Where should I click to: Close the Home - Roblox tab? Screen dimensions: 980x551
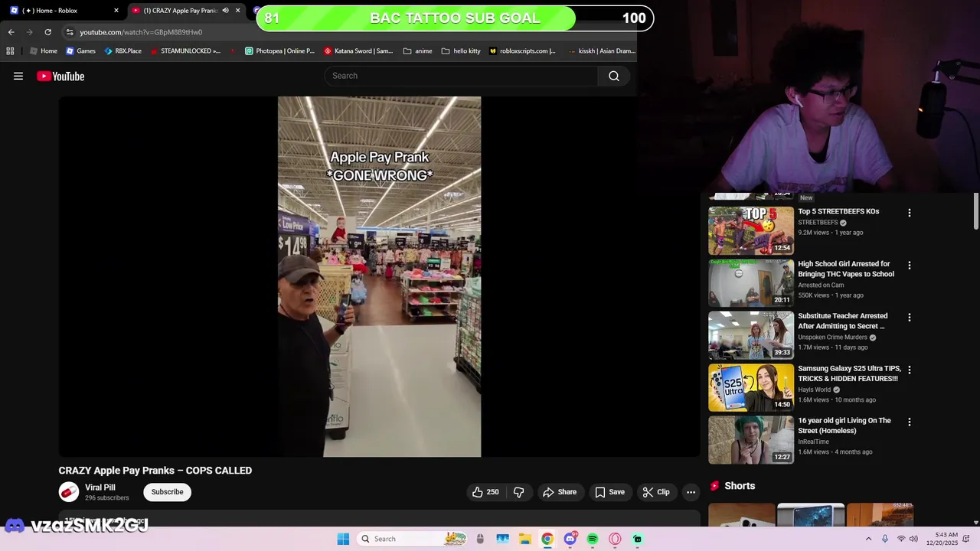pyautogui.click(x=116, y=11)
